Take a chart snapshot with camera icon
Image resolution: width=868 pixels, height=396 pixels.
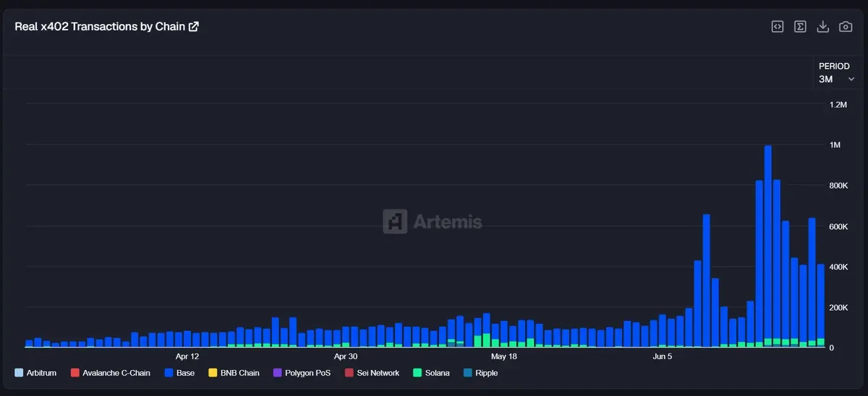[x=845, y=27]
